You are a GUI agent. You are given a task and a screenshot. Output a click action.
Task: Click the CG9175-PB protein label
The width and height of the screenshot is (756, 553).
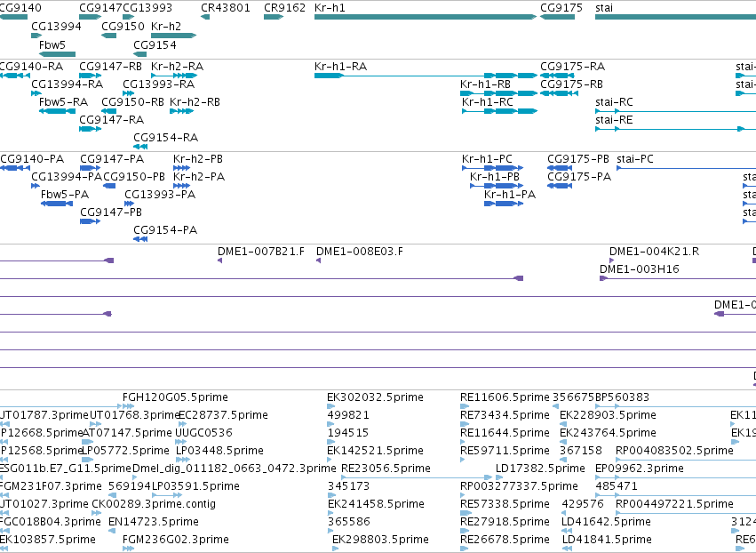click(578, 159)
